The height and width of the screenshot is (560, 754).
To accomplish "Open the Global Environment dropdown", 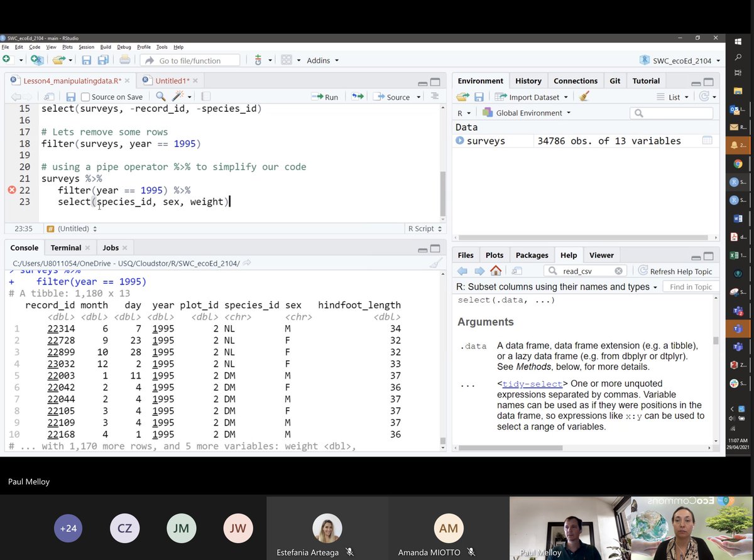I will tap(527, 113).
